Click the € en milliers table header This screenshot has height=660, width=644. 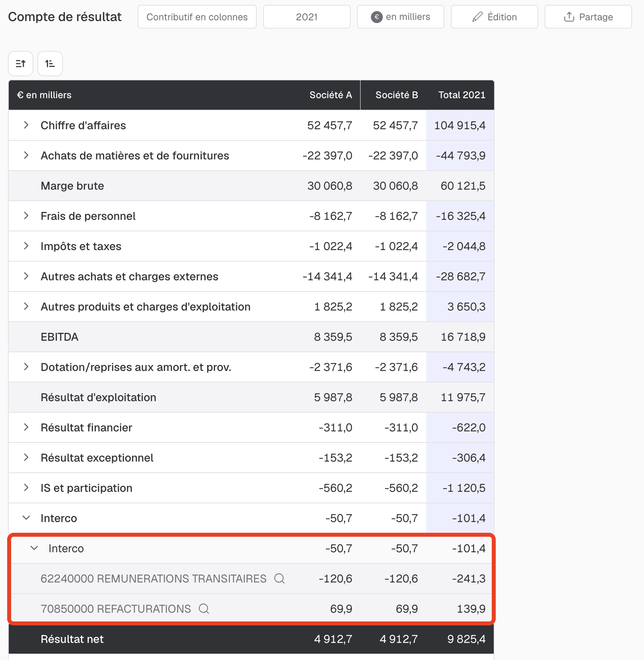[x=44, y=95]
